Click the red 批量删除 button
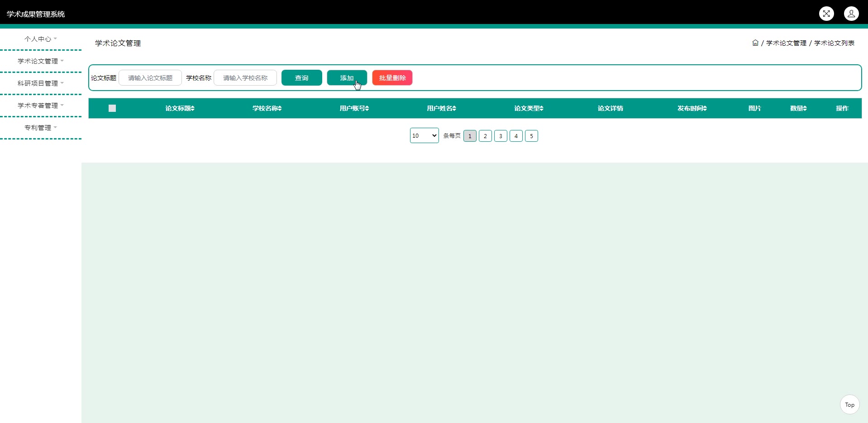 tap(392, 78)
